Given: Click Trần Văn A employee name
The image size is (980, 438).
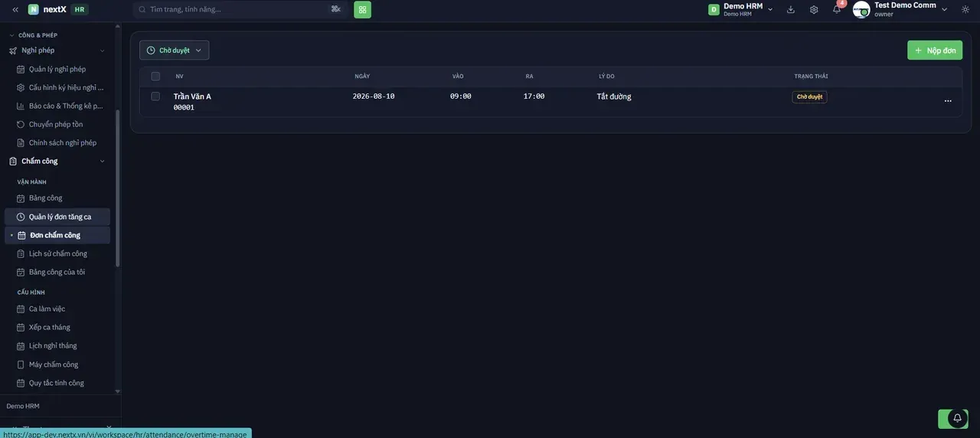Looking at the screenshot, I should pyautogui.click(x=192, y=96).
